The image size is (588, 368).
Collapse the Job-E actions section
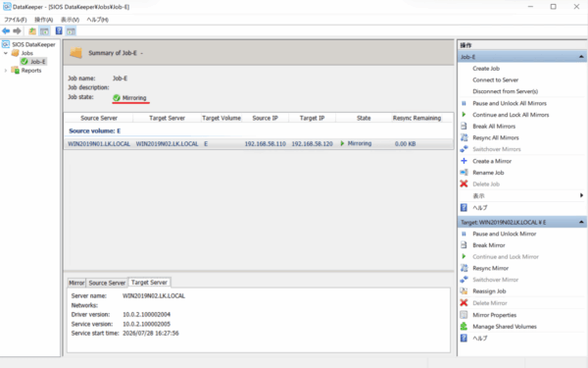(x=581, y=57)
